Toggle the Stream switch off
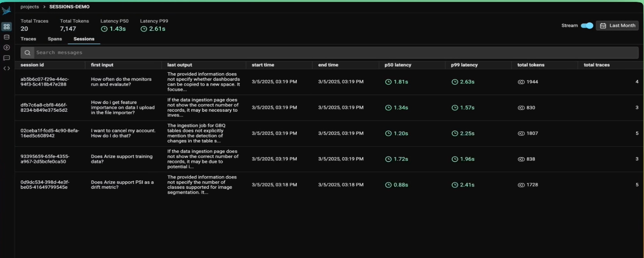The height and width of the screenshot is (258, 644). (587, 26)
